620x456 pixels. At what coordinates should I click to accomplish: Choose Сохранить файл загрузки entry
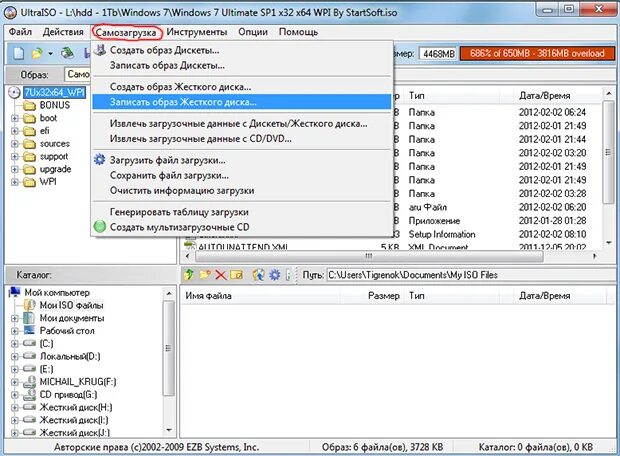[x=242, y=175]
